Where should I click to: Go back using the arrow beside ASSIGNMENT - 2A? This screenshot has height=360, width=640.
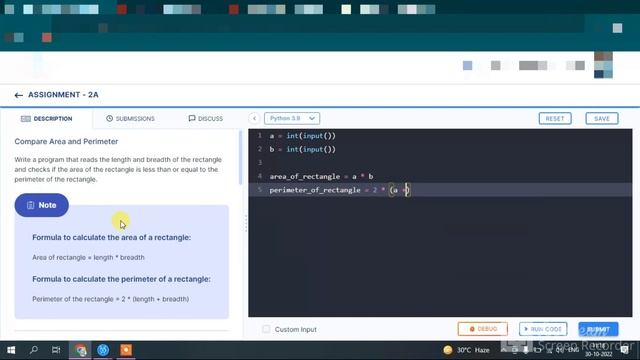[18, 95]
